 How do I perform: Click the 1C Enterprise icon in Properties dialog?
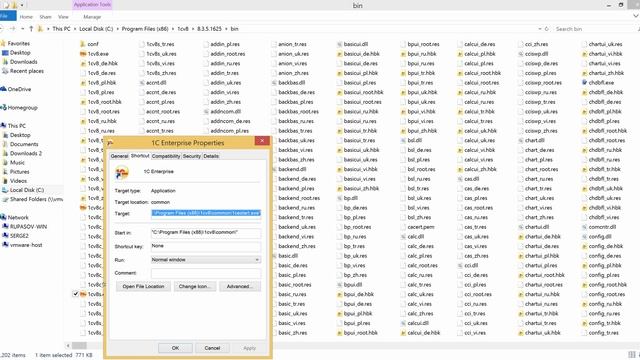(122, 173)
